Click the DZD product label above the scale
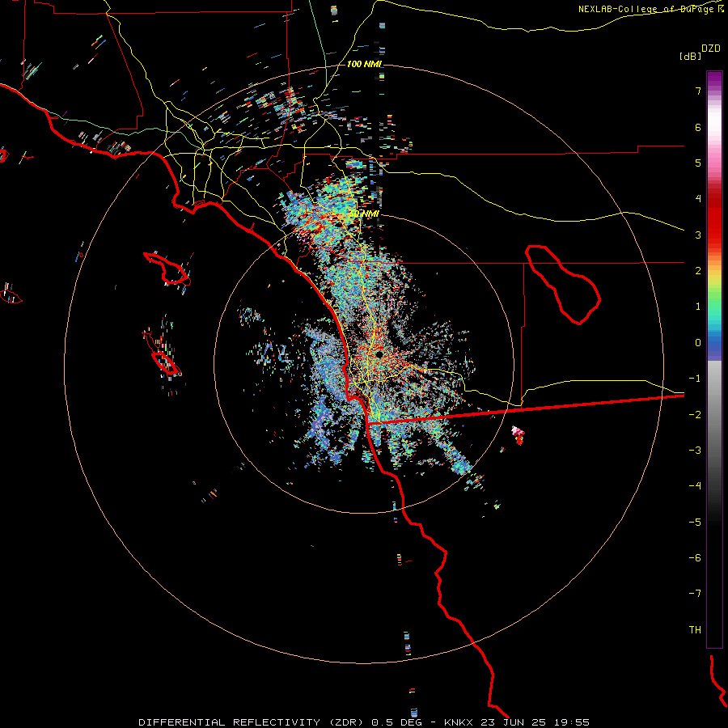Viewport: 728px width, 728px height. point(711,49)
